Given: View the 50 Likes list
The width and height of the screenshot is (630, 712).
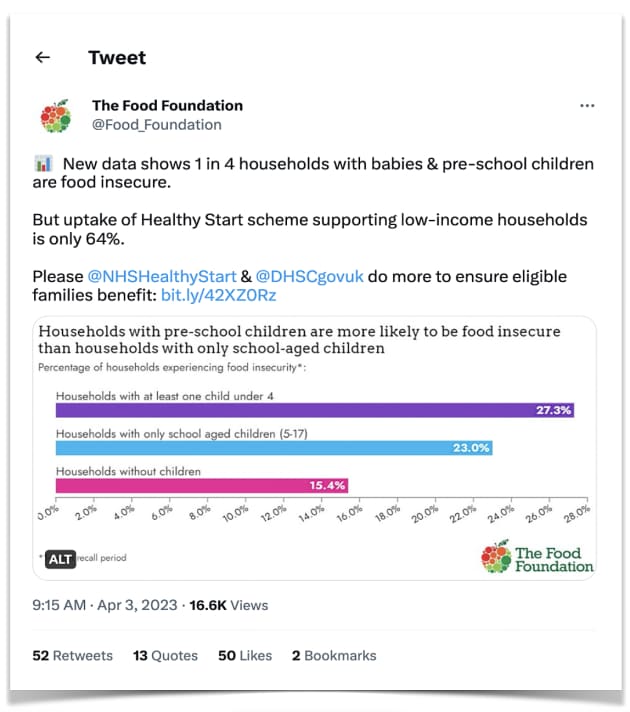Looking at the screenshot, I should point(245,656).
